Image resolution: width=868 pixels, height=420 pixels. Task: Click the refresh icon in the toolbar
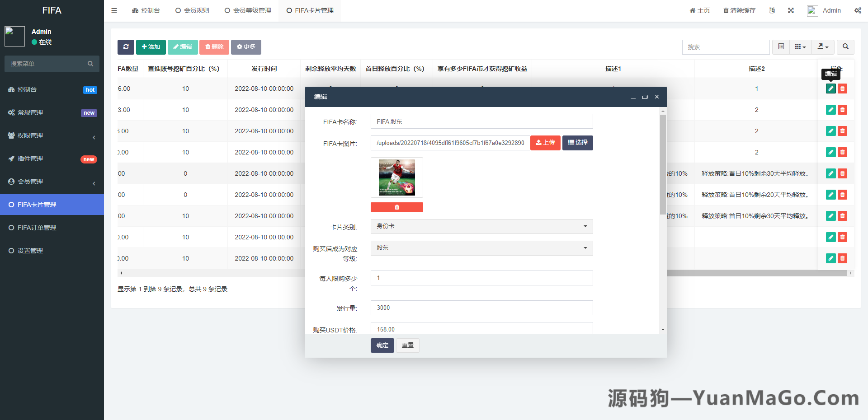point(126,47)
